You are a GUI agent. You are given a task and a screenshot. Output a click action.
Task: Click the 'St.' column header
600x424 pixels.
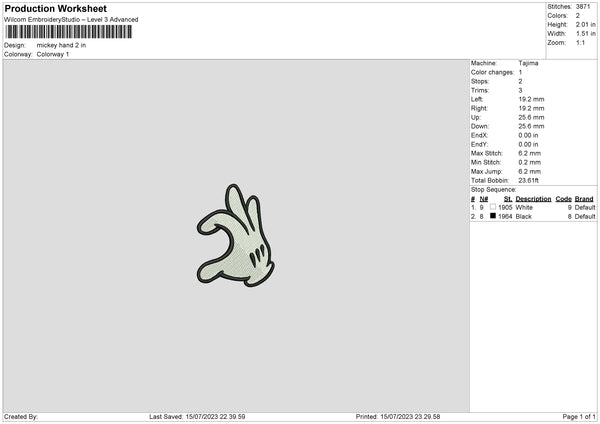[508, 199]
